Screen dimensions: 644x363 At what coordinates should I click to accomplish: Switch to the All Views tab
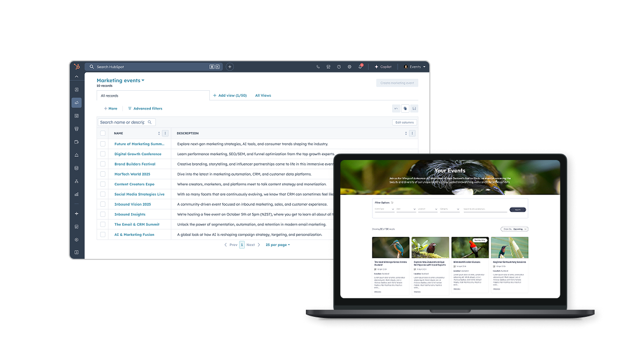(263, 96)
